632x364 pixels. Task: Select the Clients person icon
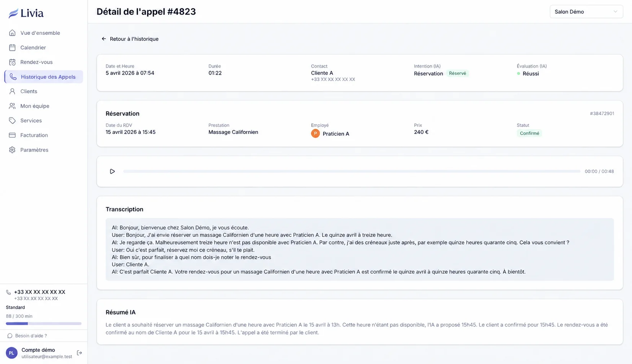tap(12, 91)
